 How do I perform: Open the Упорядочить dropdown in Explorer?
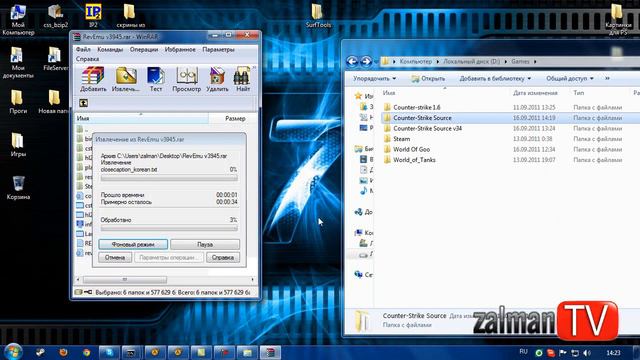coord(374,78)
